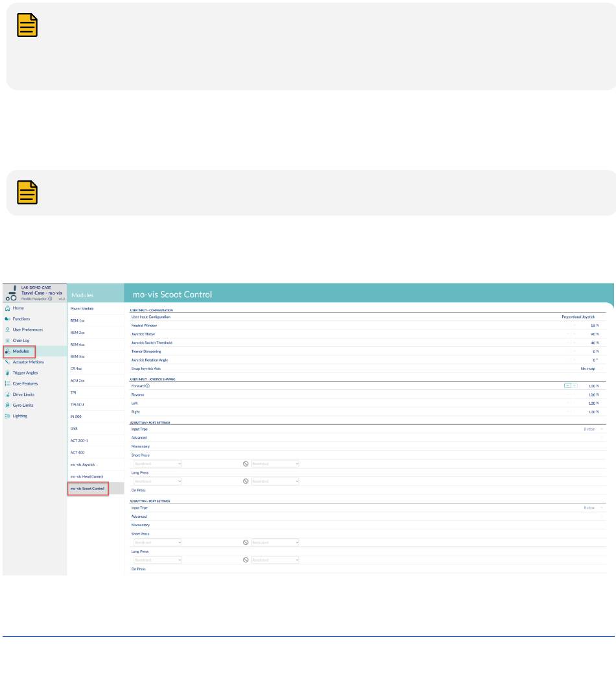Click the info icon beside Flexible Navigation
616x678 pixels.
point(50,299)
